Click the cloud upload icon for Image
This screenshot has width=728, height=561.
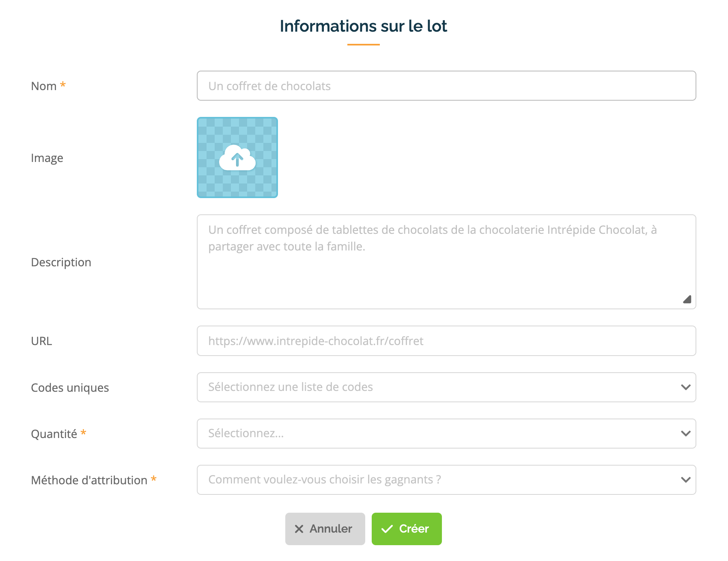pos(237,158)
